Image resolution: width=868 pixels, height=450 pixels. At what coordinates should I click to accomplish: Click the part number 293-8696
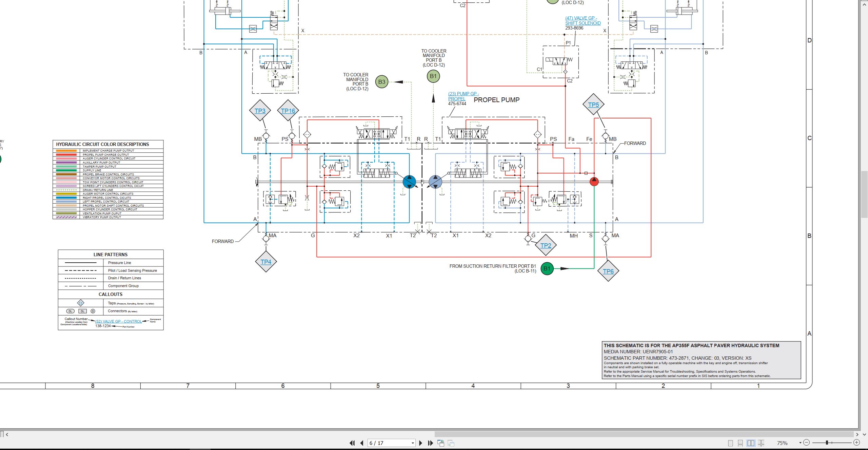[574, 28]
